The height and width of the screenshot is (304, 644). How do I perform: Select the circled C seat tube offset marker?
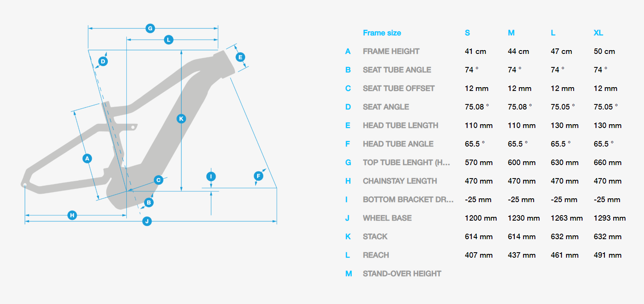158,180
